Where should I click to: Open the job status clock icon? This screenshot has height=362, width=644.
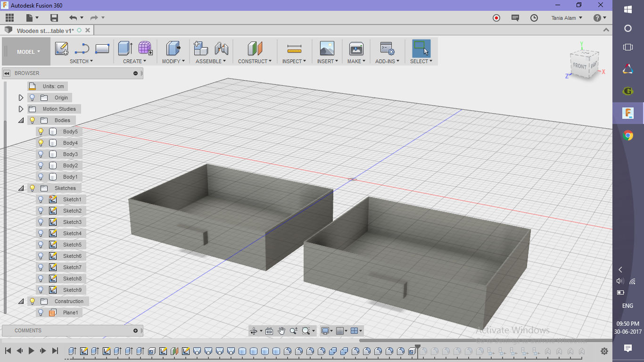[x=534, y=18]
